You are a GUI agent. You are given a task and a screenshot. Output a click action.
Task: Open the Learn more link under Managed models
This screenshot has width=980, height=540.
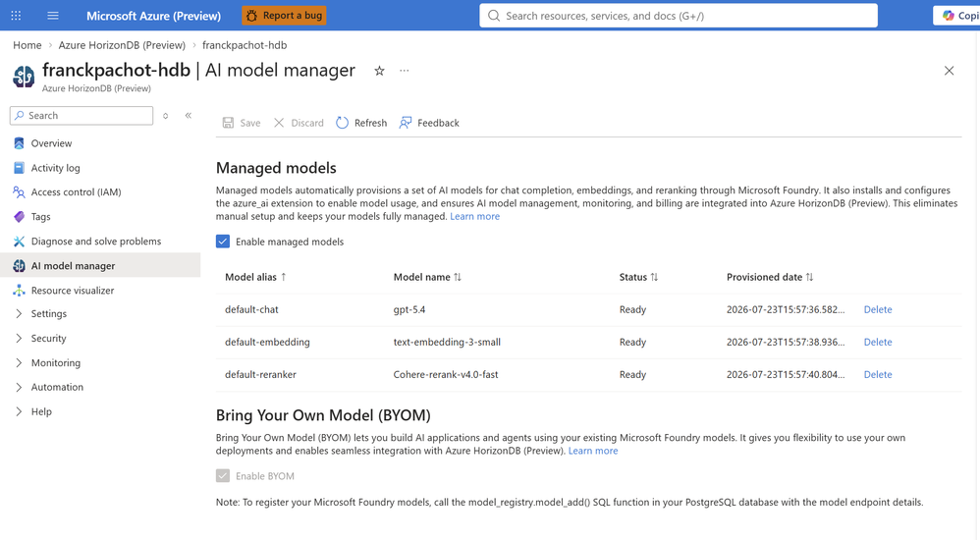click(474, 216)
